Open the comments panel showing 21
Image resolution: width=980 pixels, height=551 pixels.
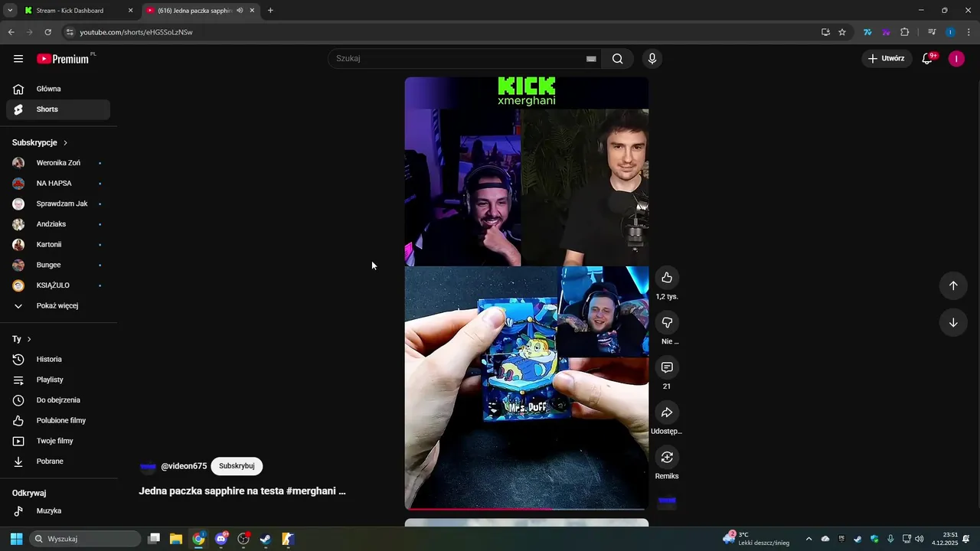[667, 367]
